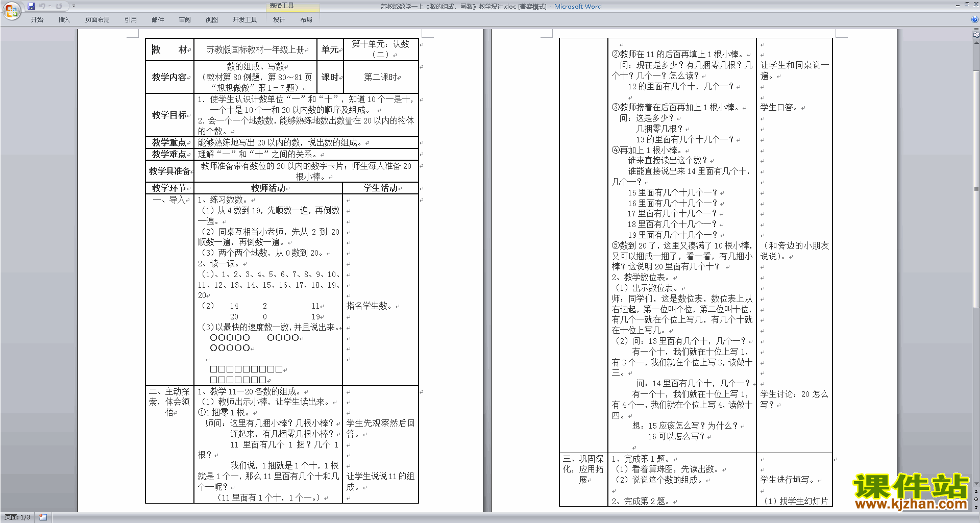Click the split-window handle above scrollbar
This screenshot has height=523, width=980.
976,29
